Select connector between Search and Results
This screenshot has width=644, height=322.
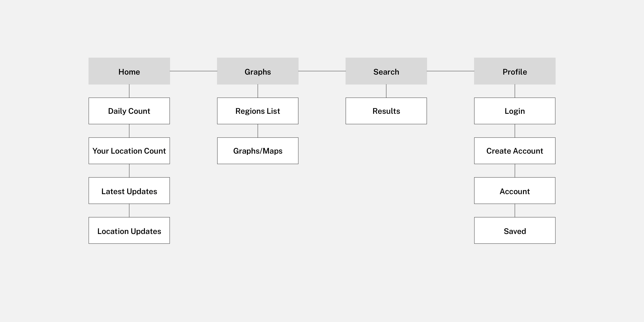point(386,91)
